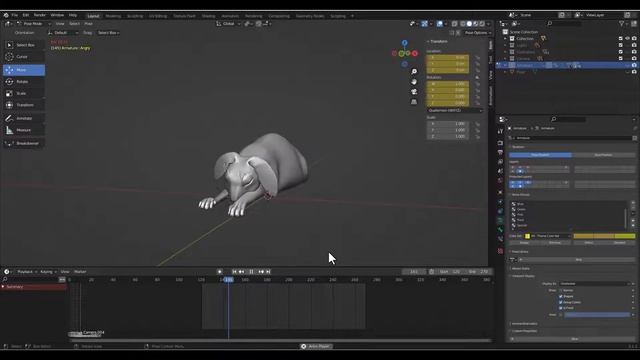
Task: Open bone group Color Set dropdown
Action: (547, 236)
